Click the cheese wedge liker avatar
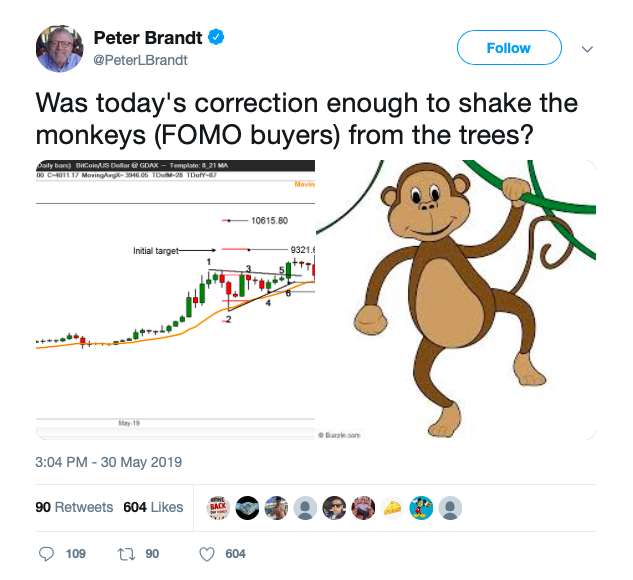633x580 pixels. 392,508
